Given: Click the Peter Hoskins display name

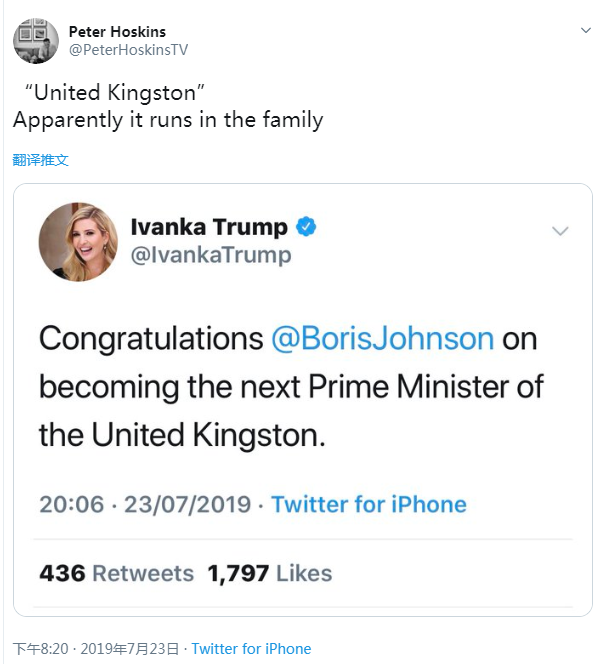Looking at the screenshot, I should pos(116,31).
